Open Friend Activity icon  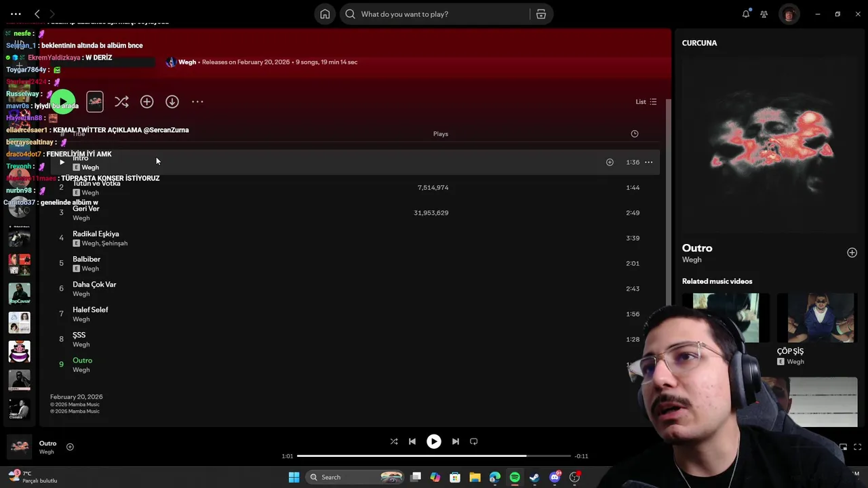point(764,14)
